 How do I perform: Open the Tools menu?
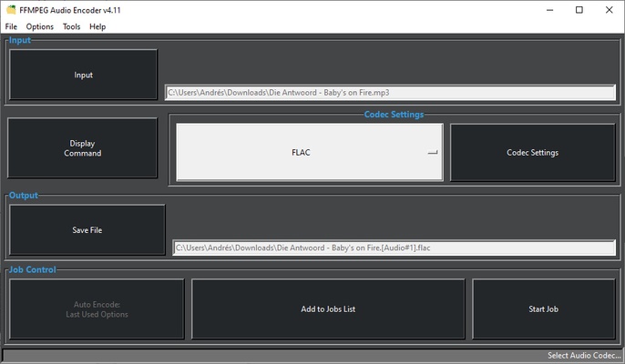pos(72,26)
